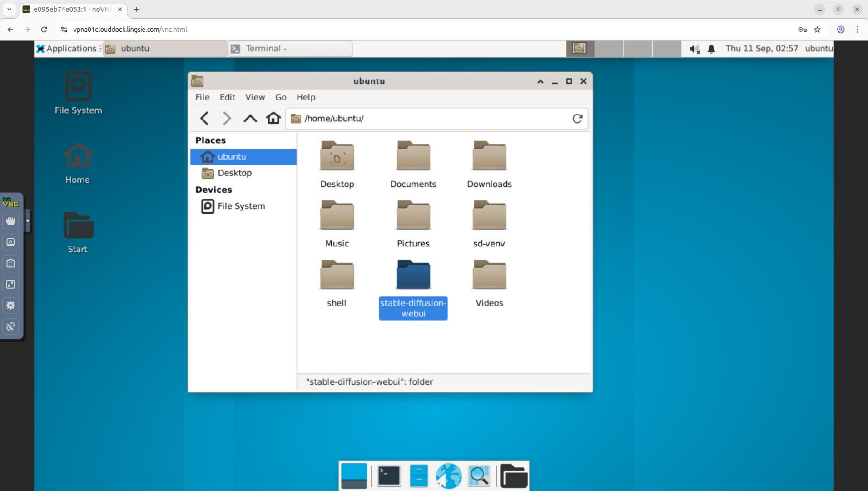Open the Go menu
Image resolution: width=868 pixels, height=491 pixels.
click(281, 97)
